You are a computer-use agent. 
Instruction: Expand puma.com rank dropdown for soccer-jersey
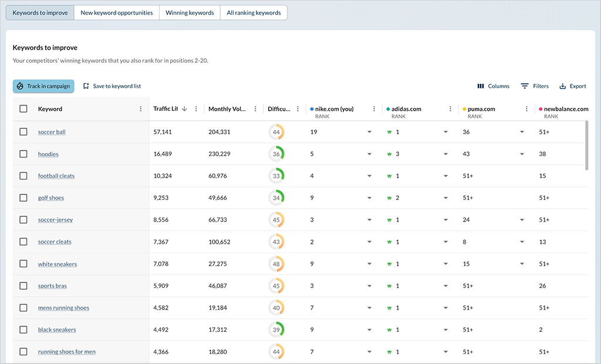522,220
